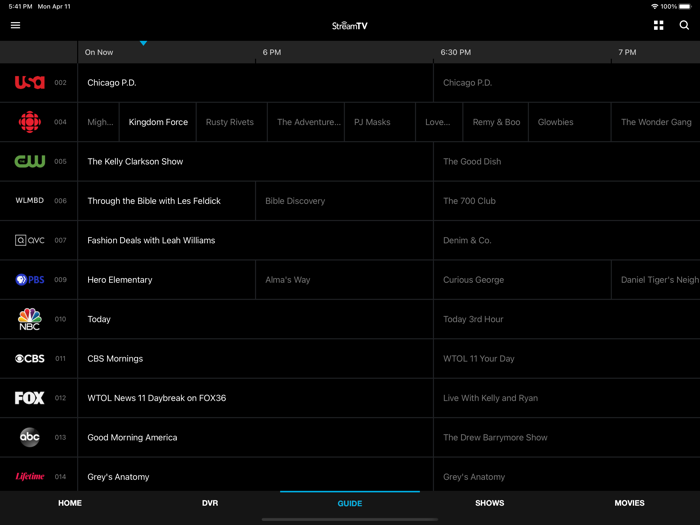Select Glowbies program
The width and height of the screenshot is (700, 525).
coord(570,122)
